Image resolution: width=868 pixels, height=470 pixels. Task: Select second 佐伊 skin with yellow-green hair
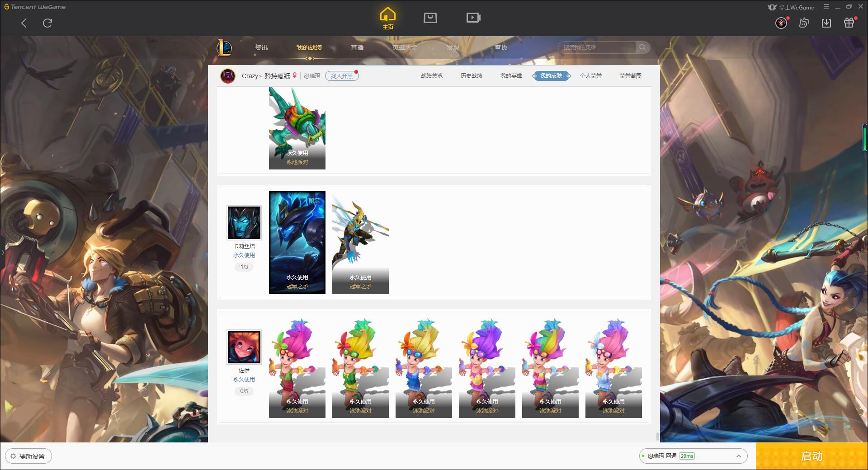pos(360,367)
